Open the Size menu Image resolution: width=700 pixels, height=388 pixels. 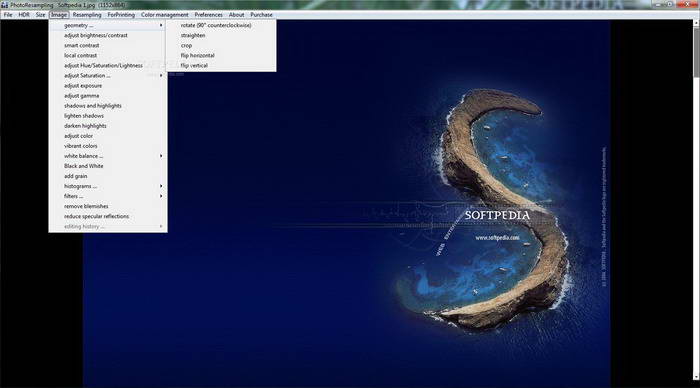coord(40,15)
